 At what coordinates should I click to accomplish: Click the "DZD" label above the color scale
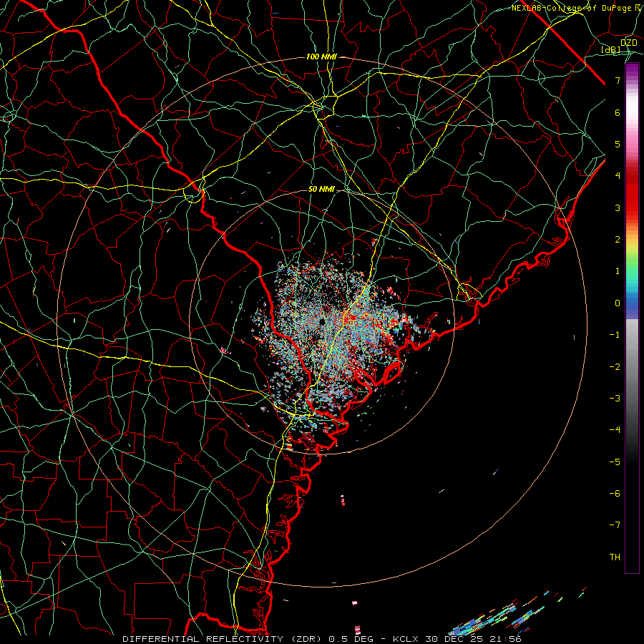point(628,43)
